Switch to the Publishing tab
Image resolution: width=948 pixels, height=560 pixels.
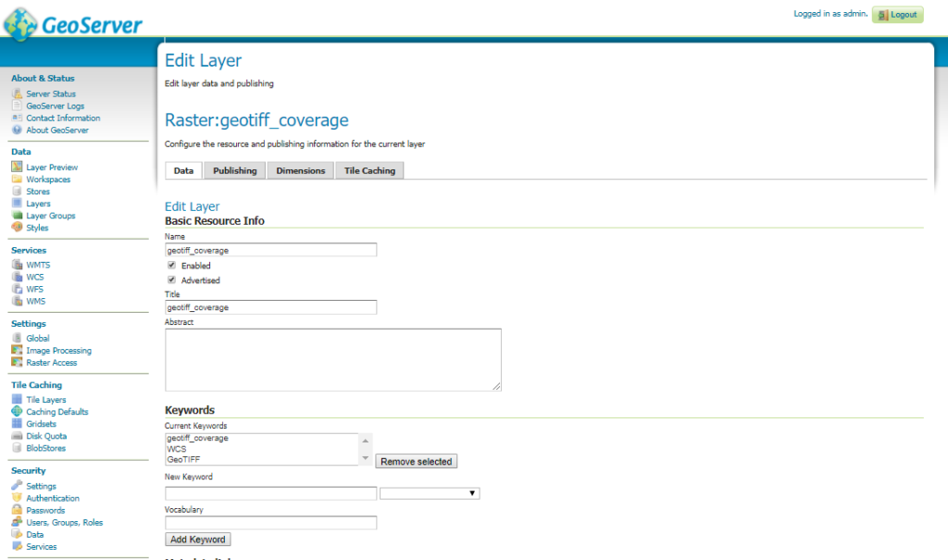234,170
